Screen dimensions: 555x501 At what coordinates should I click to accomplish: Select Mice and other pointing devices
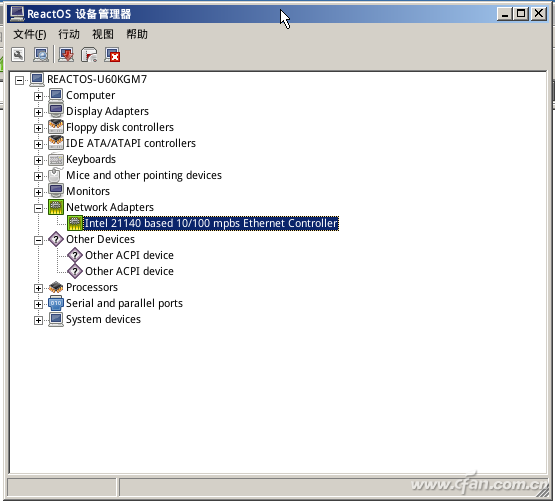click(144, 175)
